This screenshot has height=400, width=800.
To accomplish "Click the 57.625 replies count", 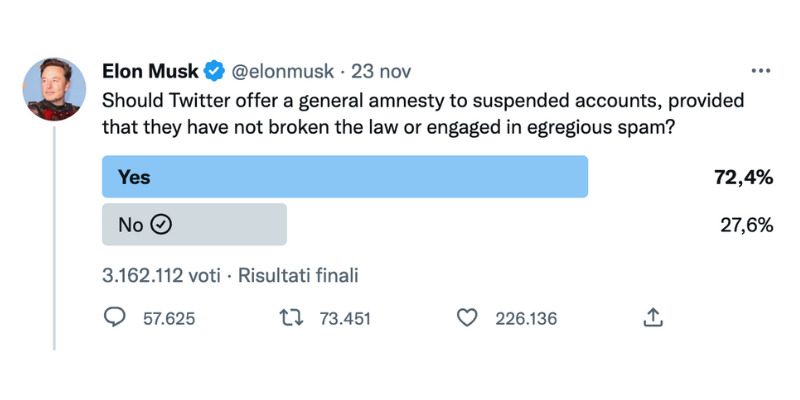I will tap(169, 319).
